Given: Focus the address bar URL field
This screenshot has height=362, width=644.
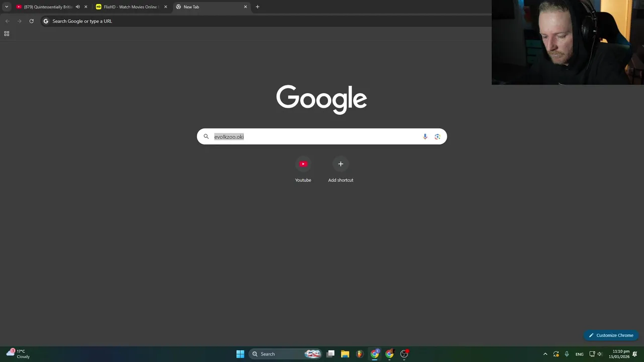Looking at the screenshot, I should pos(267,21).
